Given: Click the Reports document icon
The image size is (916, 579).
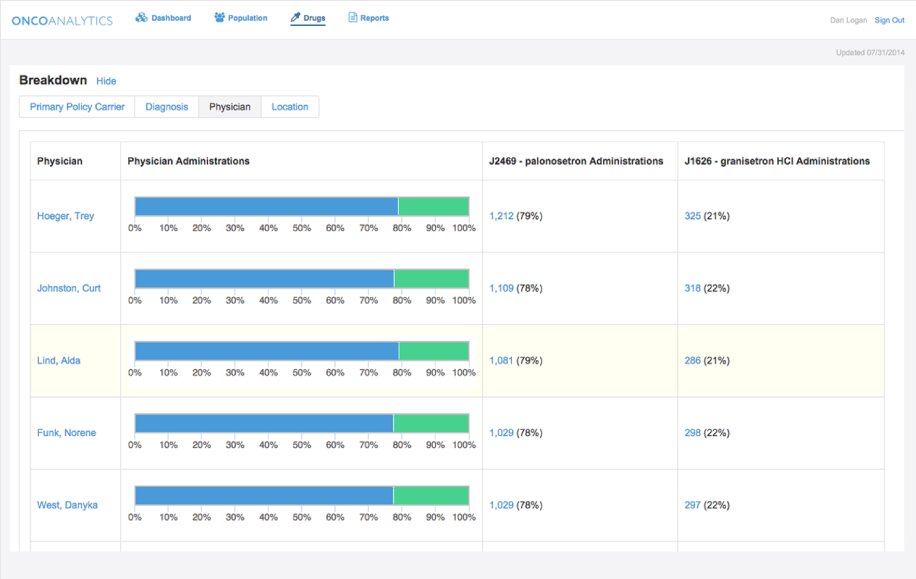Looking at the screenshot, I should [352, 18].
